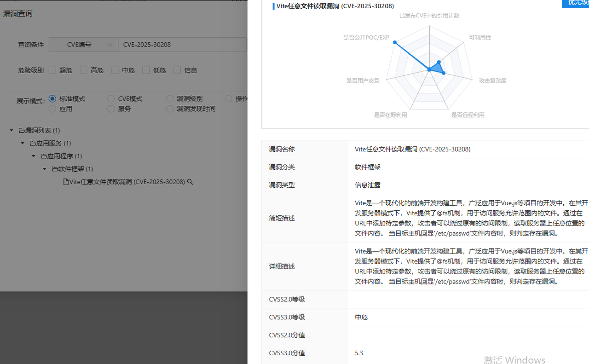Collapse the 漏洞列表 tree node arrow
This screenshot has width=589, height=364.
12,131
